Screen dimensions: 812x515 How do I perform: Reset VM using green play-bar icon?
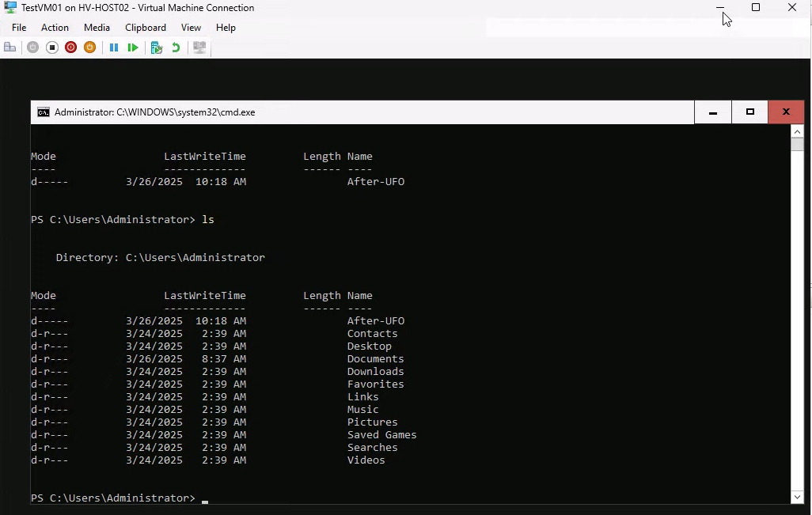[x=133, y=47]
